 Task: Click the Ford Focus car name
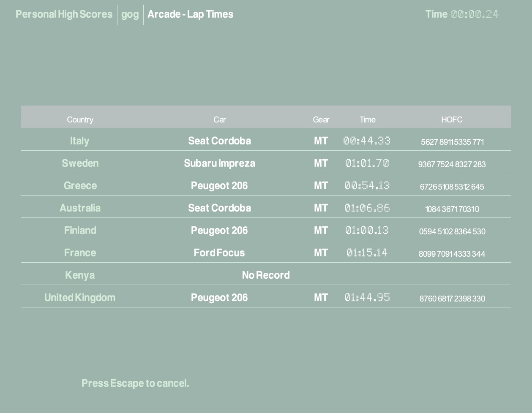(x=219, y=253)
